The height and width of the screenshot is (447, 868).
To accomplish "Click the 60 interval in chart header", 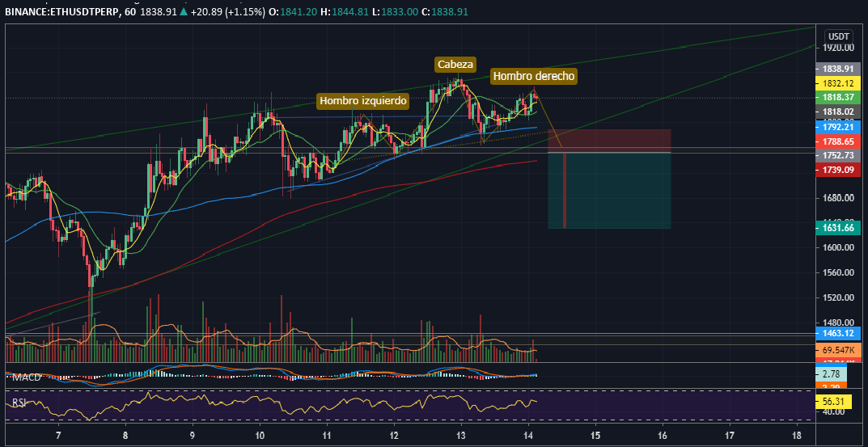I will (x=130, y=13).
